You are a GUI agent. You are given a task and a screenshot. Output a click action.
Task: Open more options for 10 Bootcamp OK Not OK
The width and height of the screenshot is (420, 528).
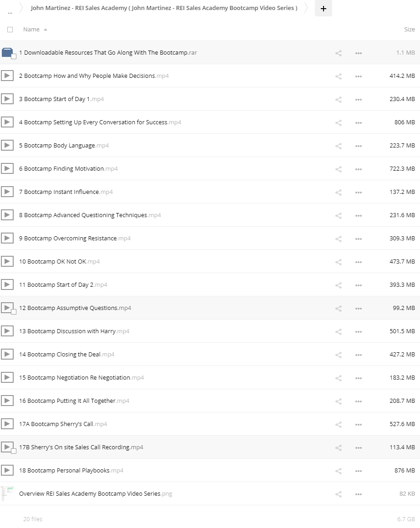click(x=359, y=262)
